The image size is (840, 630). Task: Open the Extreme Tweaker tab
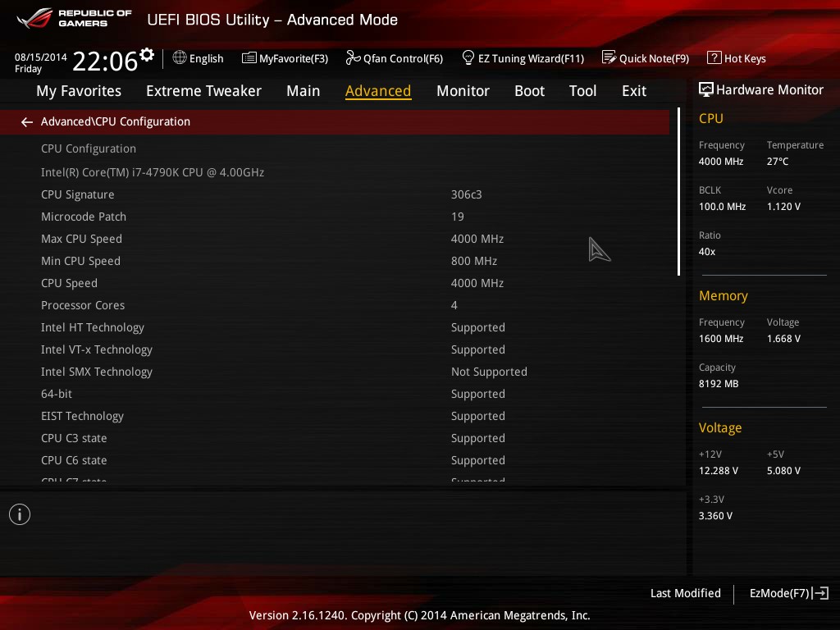coord(203,91)
